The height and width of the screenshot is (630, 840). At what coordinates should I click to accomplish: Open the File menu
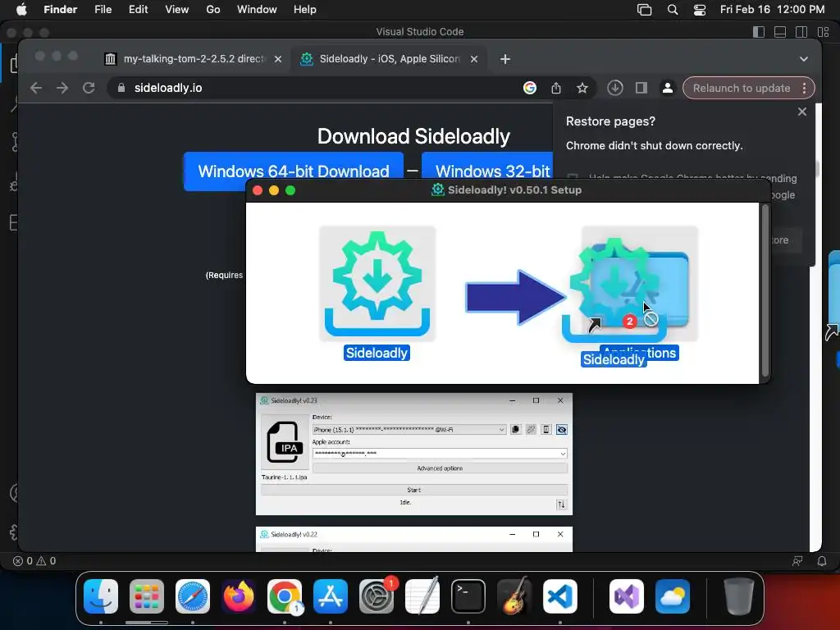coord(103,10)
